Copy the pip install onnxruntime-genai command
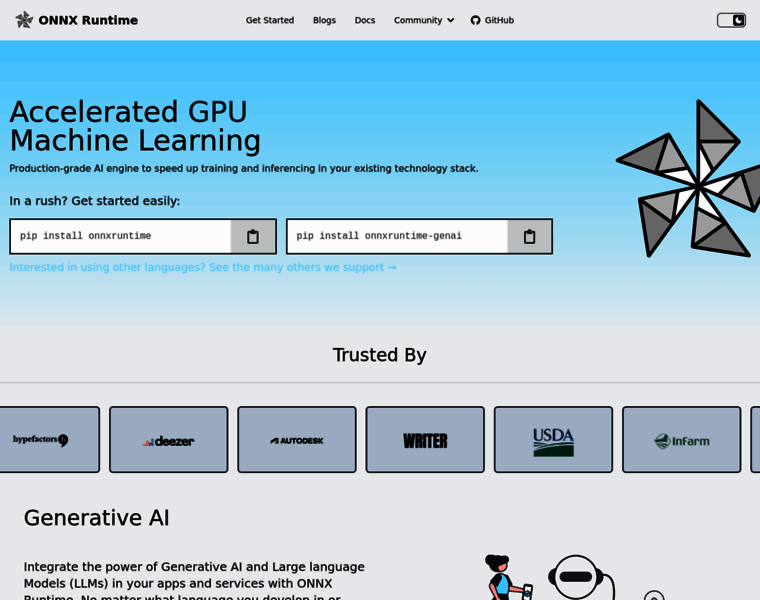 tap(529, 237)
